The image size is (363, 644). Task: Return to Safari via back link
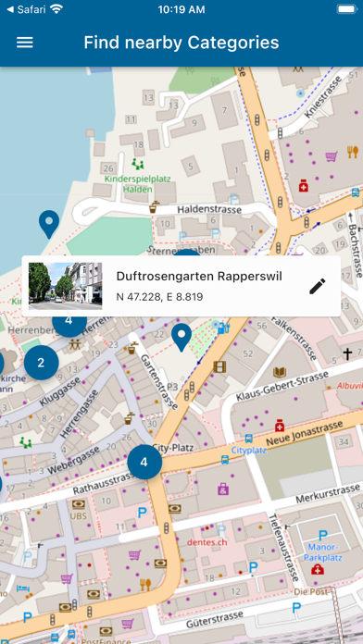coord(26,9)
